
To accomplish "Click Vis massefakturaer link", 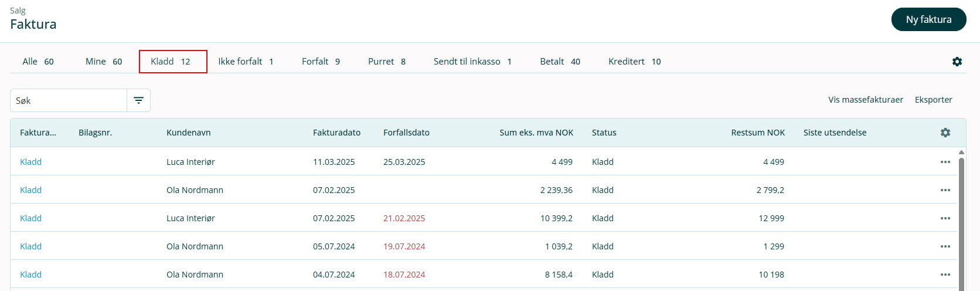I will coord(865,100).
